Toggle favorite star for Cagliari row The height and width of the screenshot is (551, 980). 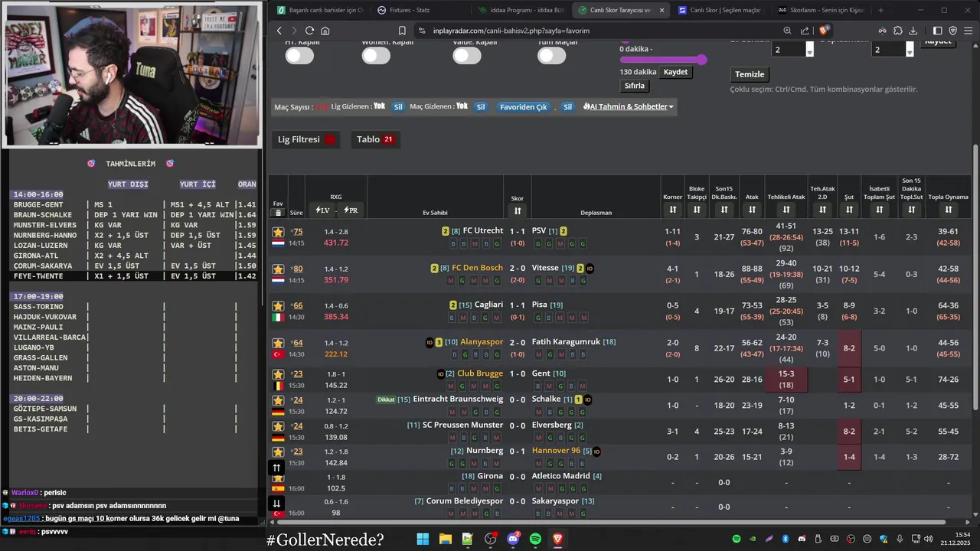tap(278, 306)
